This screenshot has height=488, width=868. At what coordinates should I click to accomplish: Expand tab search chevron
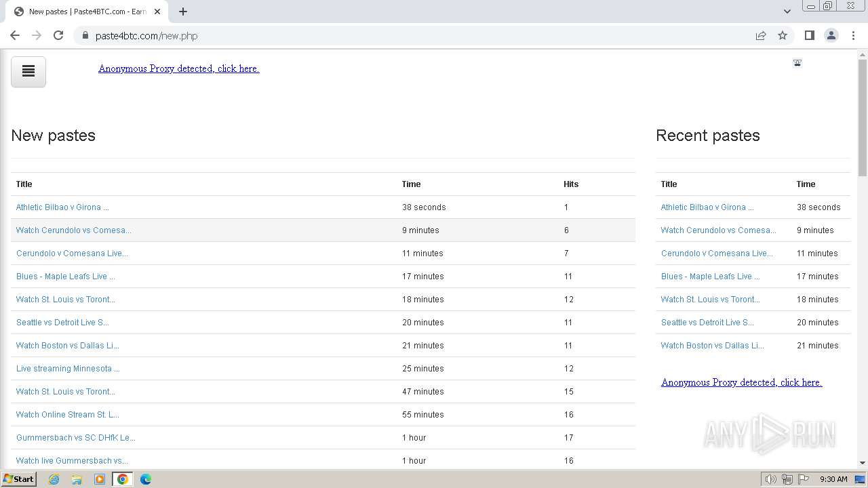[787, 12]
